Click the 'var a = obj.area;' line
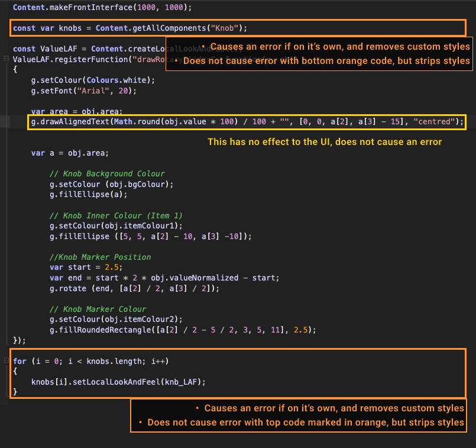Viewport: 476px width, 448px height. (70, 153)
